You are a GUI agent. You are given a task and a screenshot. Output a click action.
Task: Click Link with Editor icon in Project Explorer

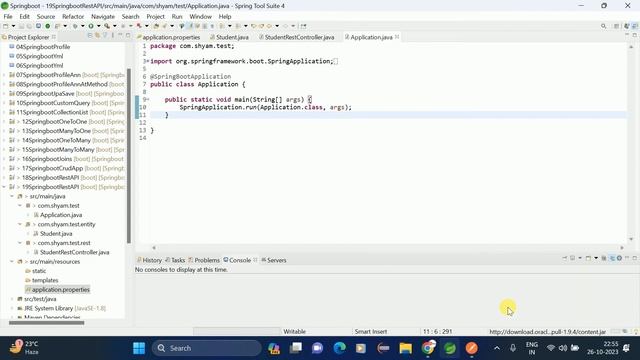98,36
